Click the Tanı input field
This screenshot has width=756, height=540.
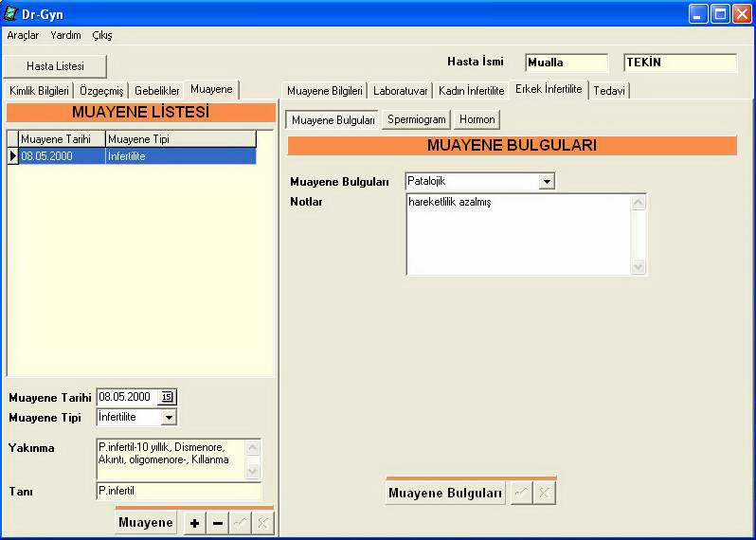178,491
